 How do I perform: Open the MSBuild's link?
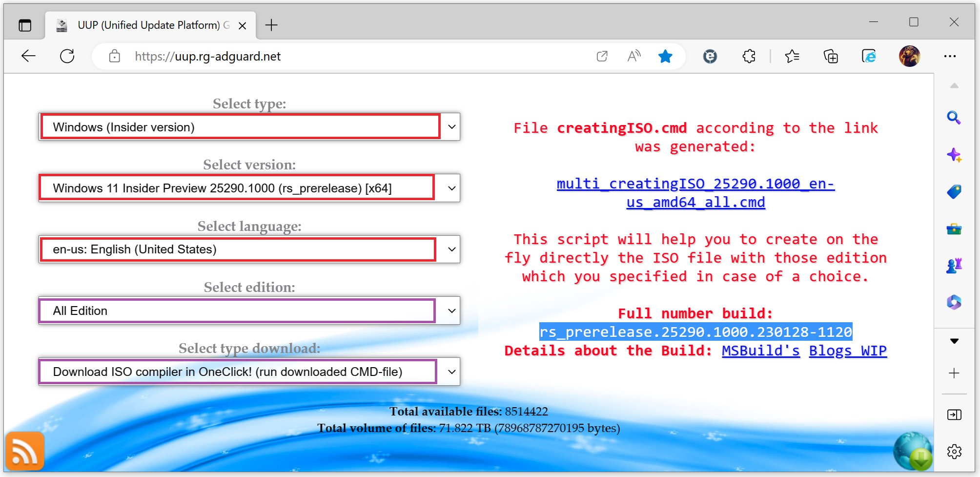pos(761,351)
